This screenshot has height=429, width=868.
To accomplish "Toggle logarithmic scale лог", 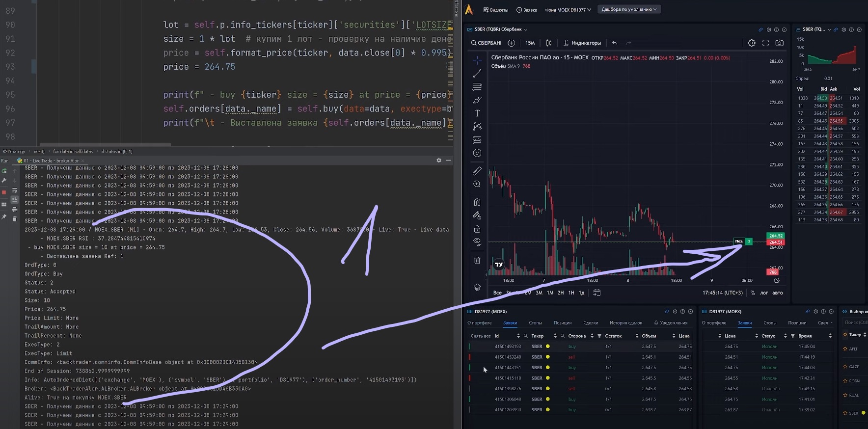I will [x=764, y=293].
